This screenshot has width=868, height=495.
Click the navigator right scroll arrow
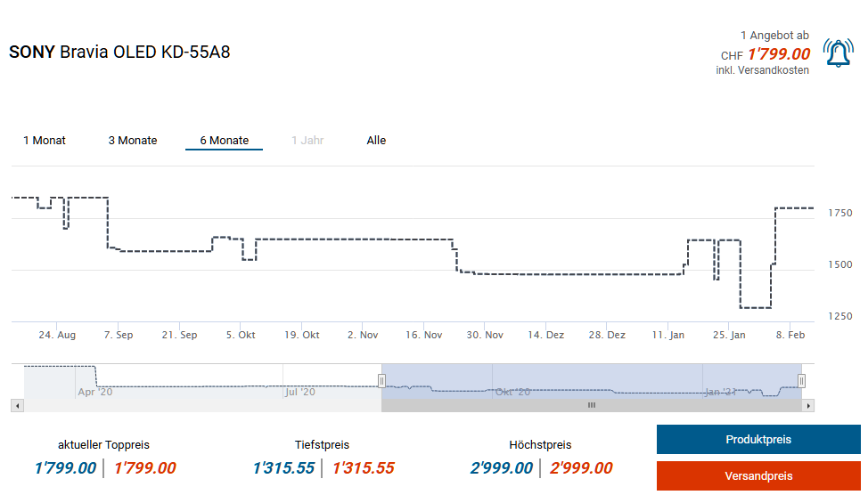[x=808, y=405]
